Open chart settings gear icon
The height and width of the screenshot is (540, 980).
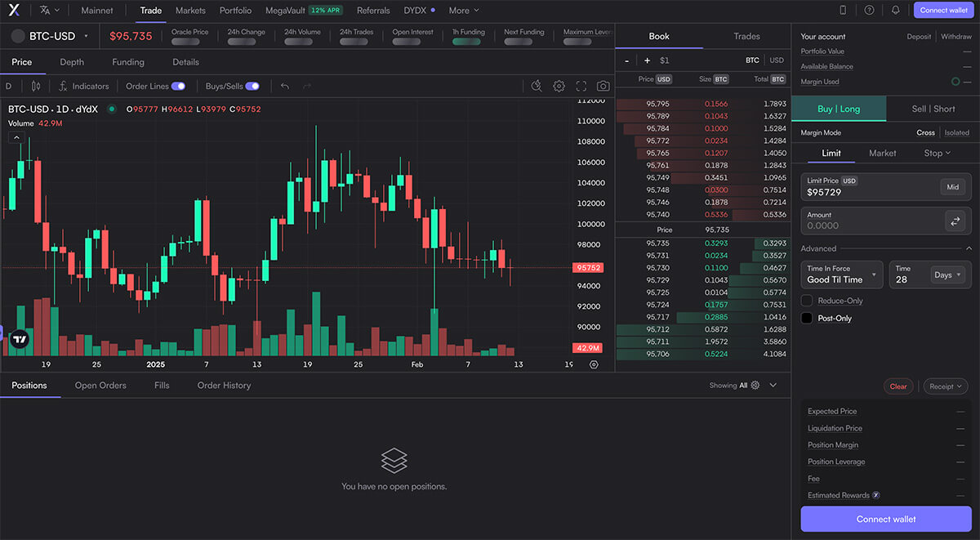click(x=559, y=86)
